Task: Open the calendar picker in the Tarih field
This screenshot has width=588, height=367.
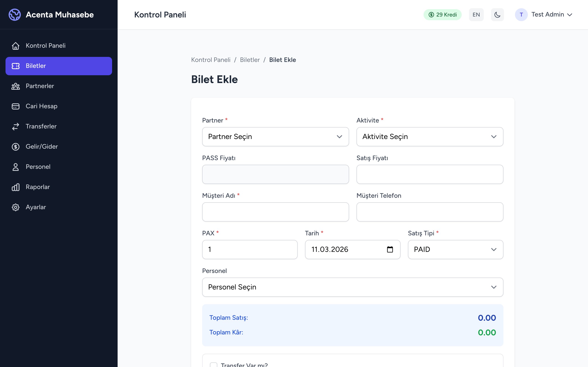Action: coord(390,249)
